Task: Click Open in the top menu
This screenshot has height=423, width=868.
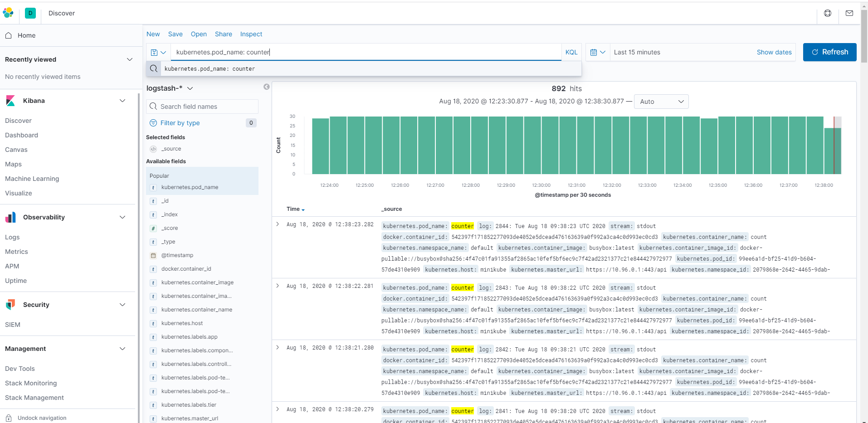Action: click(199, 34)
